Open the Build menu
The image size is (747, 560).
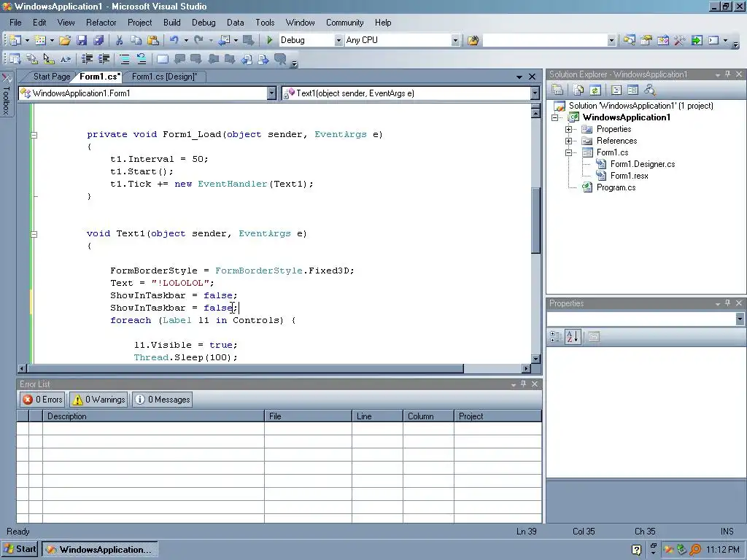click(171, 23)
